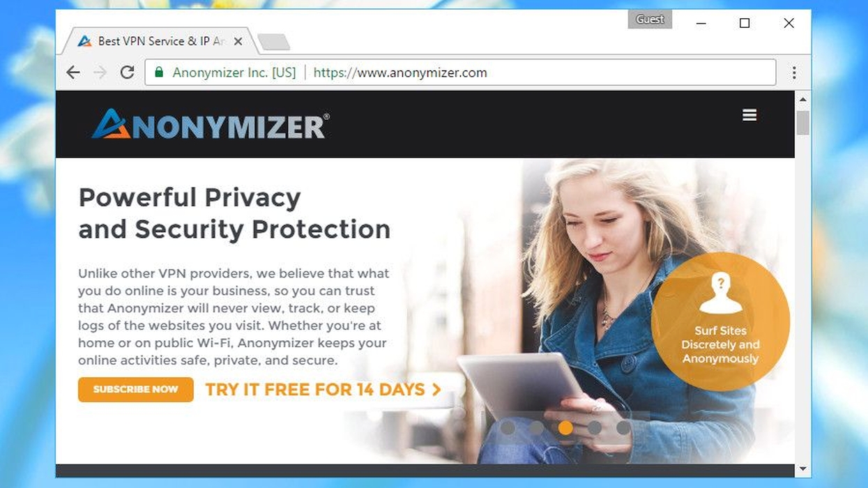Screen dimensions: 868x488
Task: Select the fifth carousel dot
Action: 623,427
